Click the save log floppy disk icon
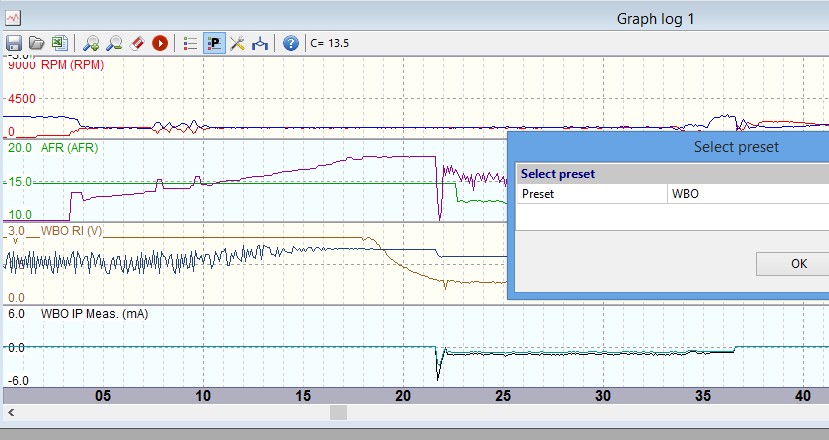 (14, 43)
